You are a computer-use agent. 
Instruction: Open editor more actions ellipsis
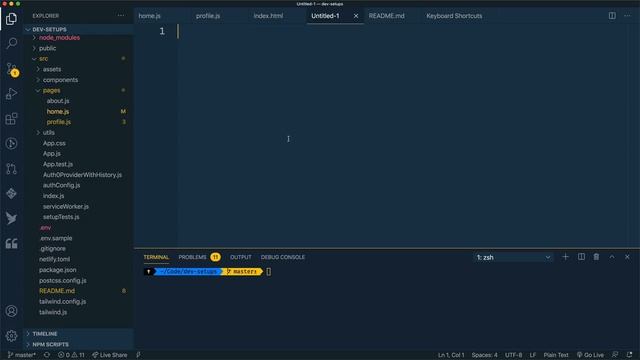[x=627, y=16]
